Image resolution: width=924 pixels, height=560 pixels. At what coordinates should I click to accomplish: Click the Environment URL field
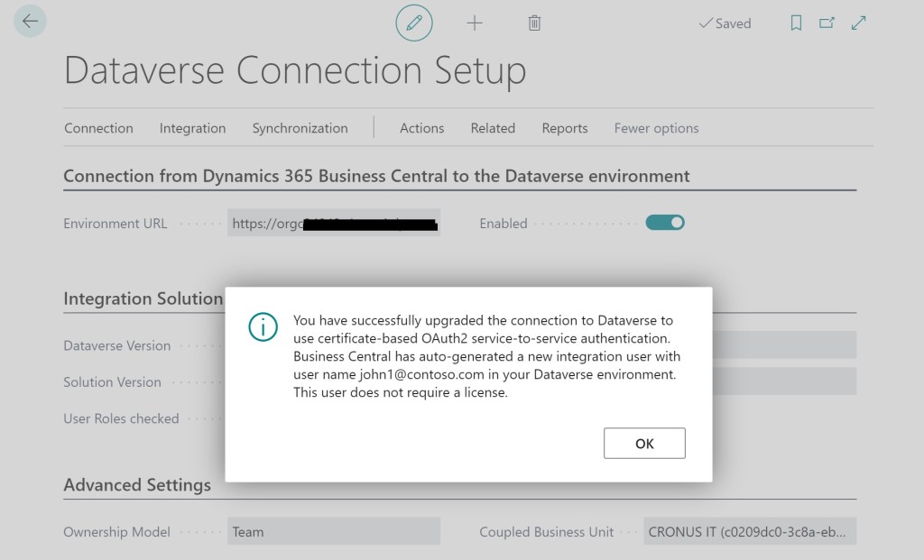[333, 223]
